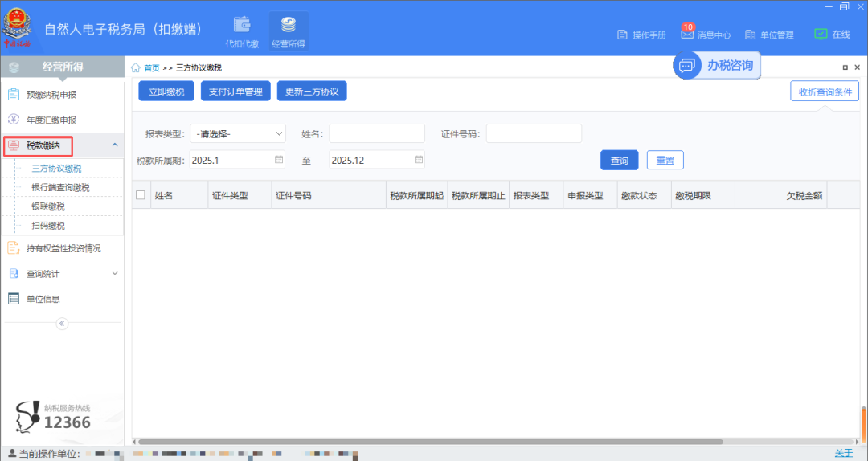Expand the 查询统计 sidebar section
The image size is (868, 461).
[114, 274]
